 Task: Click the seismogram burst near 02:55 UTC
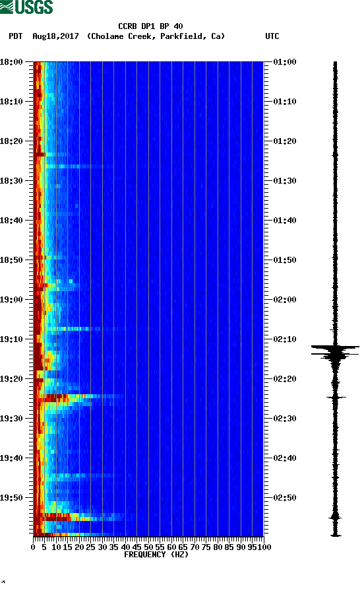pyautogui.click(x=335, y=518)
